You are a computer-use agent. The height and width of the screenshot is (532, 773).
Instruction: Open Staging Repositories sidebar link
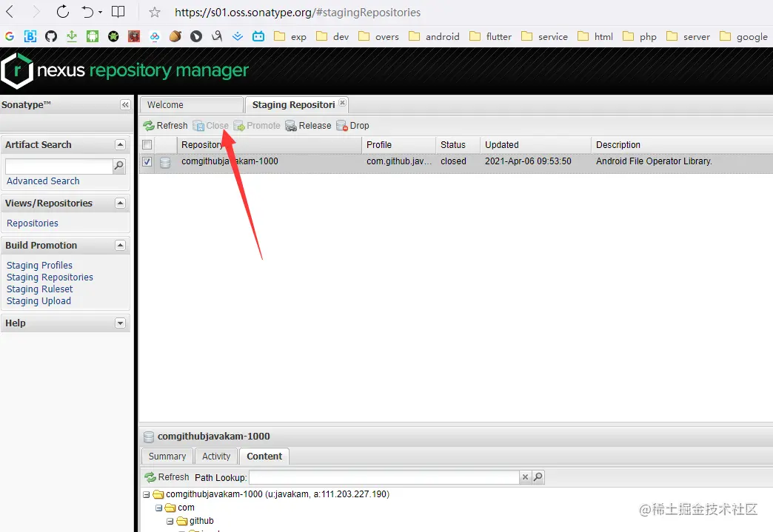tap(50, 277)
